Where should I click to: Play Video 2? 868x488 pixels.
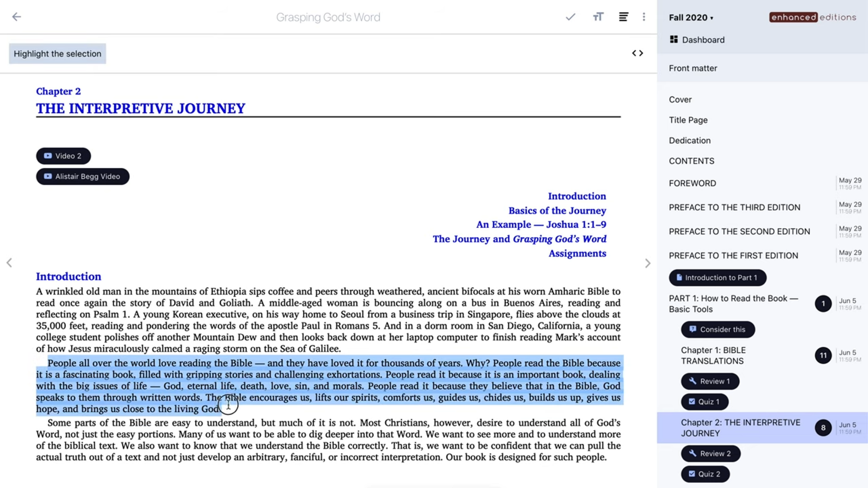click(x=63, y=156)
